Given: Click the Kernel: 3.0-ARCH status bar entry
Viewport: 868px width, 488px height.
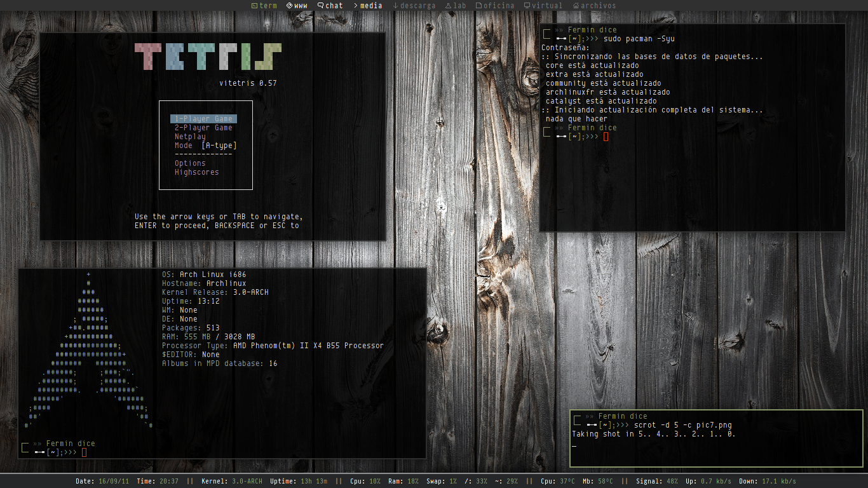Looking at the screenshot, I should click(x=232, y=481).
